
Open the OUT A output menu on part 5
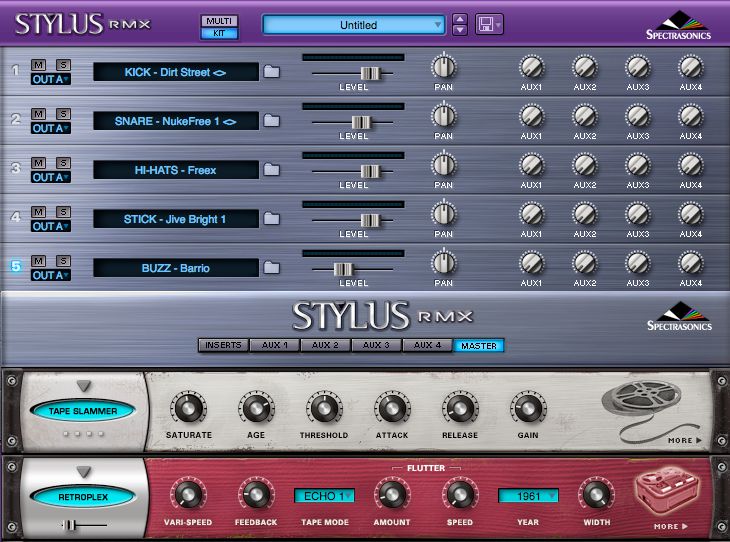(51, 275)
